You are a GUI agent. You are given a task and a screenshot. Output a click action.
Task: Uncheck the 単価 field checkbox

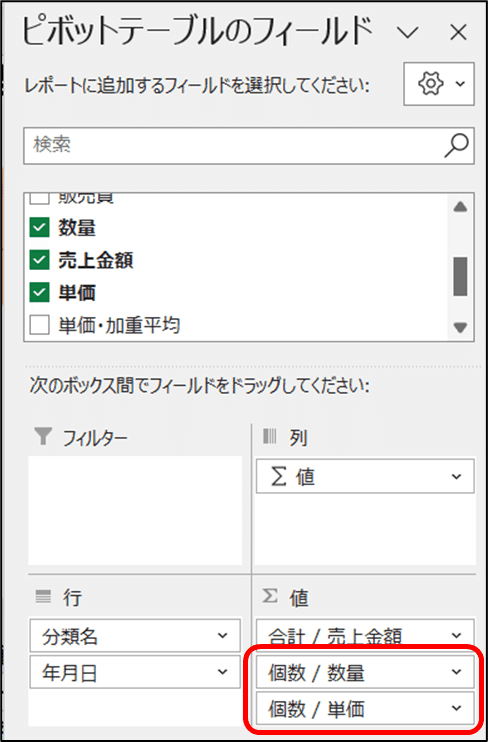pyautogui.click(x=39, y=293)
